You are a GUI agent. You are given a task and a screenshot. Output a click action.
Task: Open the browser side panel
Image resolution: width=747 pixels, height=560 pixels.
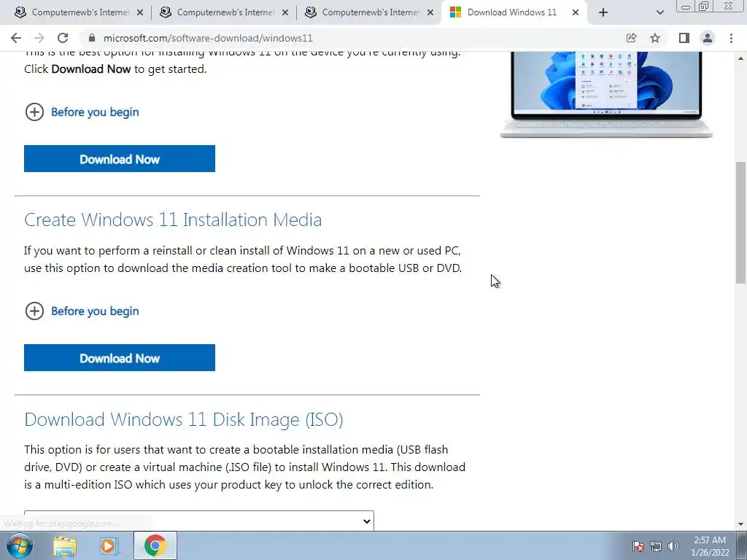(684, 38)
